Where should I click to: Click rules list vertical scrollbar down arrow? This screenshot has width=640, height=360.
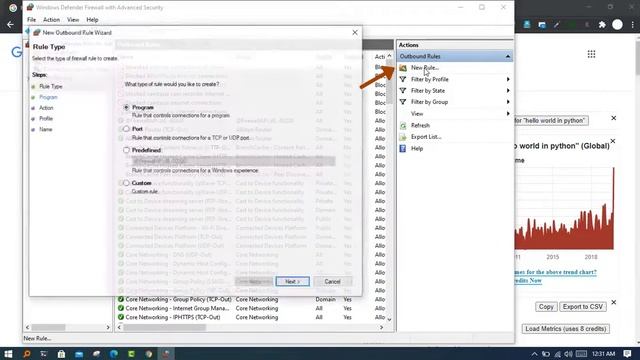click(x=389, y=320)
